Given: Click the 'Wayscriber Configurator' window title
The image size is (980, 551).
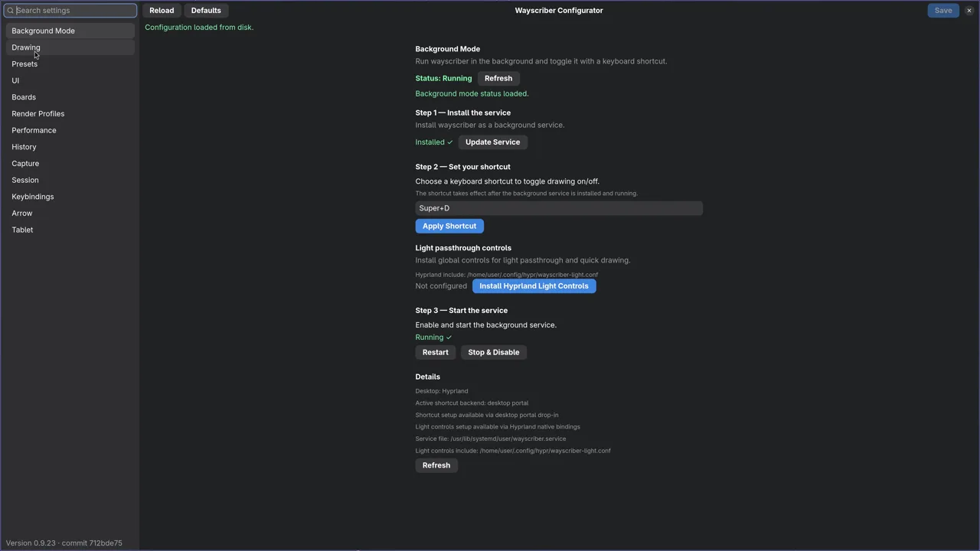Looking at the screenshot, I should click(559, 11).
